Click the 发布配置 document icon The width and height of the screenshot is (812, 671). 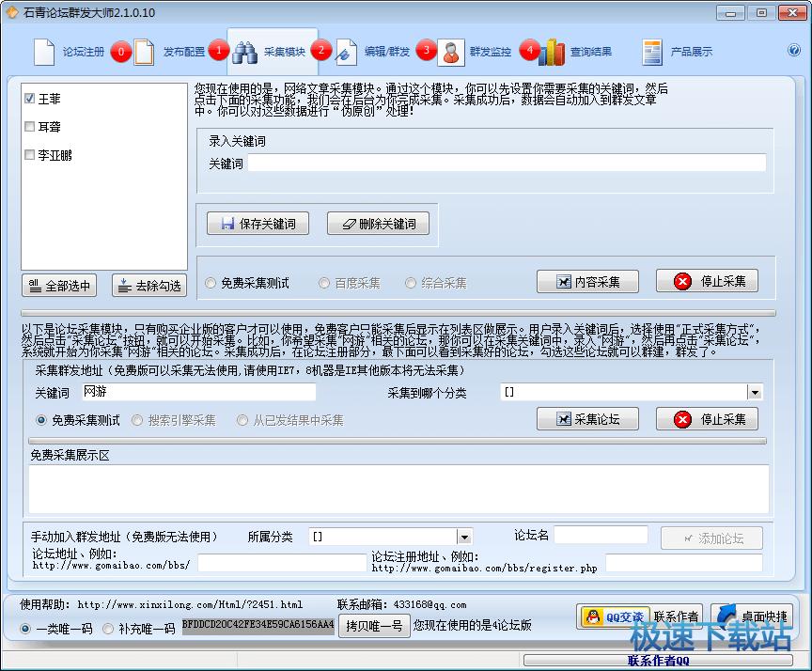coord(144,52)
